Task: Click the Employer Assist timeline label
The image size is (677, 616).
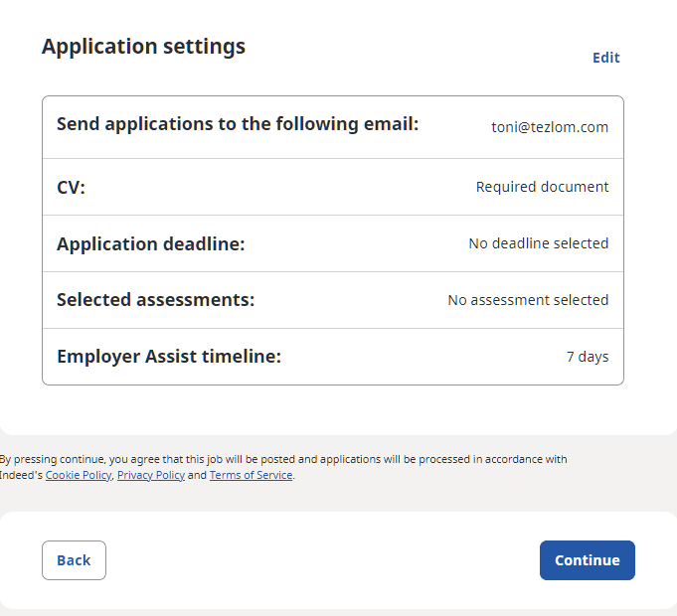Action: 169,357
